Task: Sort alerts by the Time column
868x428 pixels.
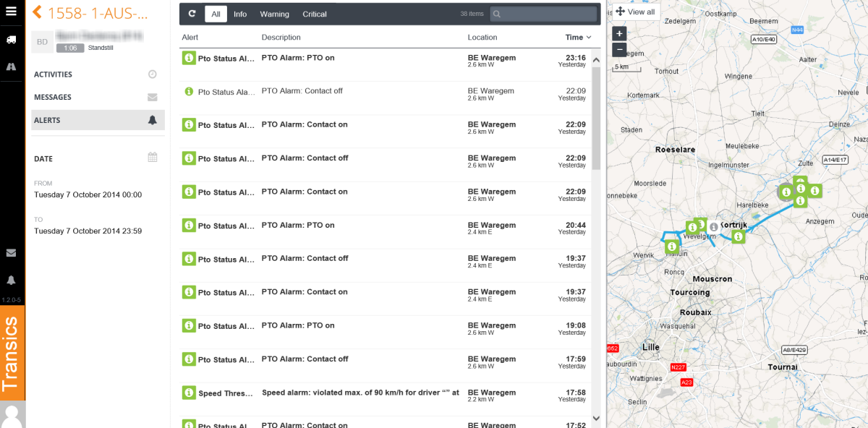Action: pos(578,38)
